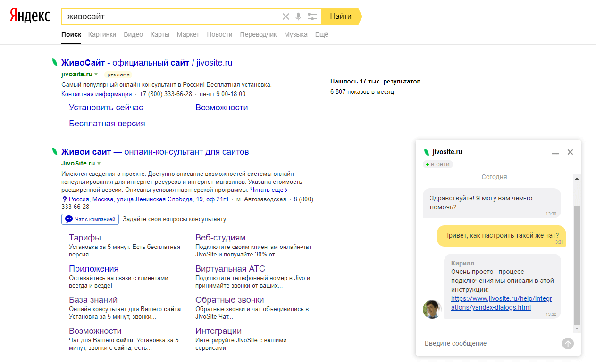
Task: Select the Поиск tab
Action: point(71,34)
